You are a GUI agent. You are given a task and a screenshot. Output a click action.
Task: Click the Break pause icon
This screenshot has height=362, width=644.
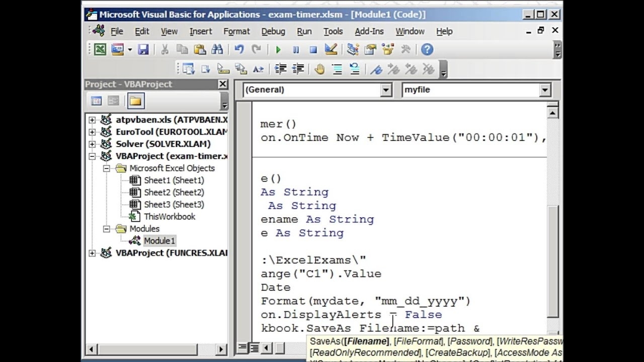(x=296, y=49)
